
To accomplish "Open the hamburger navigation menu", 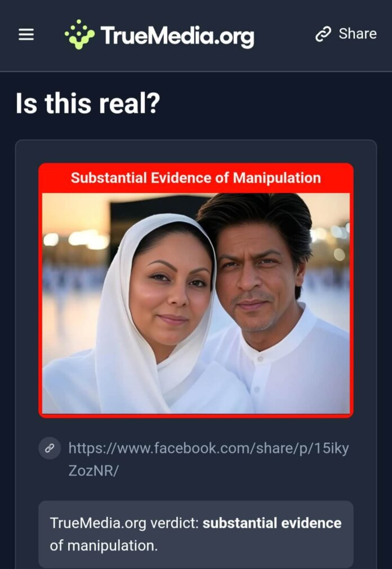I will (x=26, y=35).
